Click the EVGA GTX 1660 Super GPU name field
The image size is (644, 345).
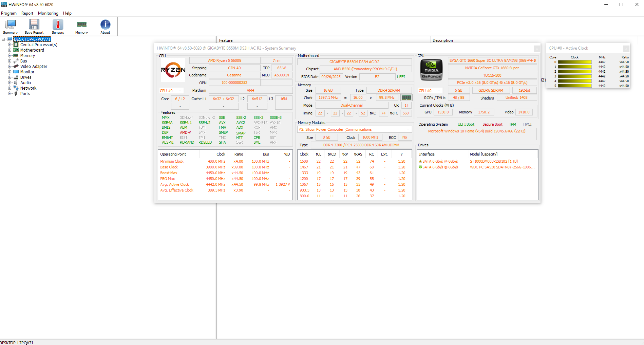coord(492,60)
